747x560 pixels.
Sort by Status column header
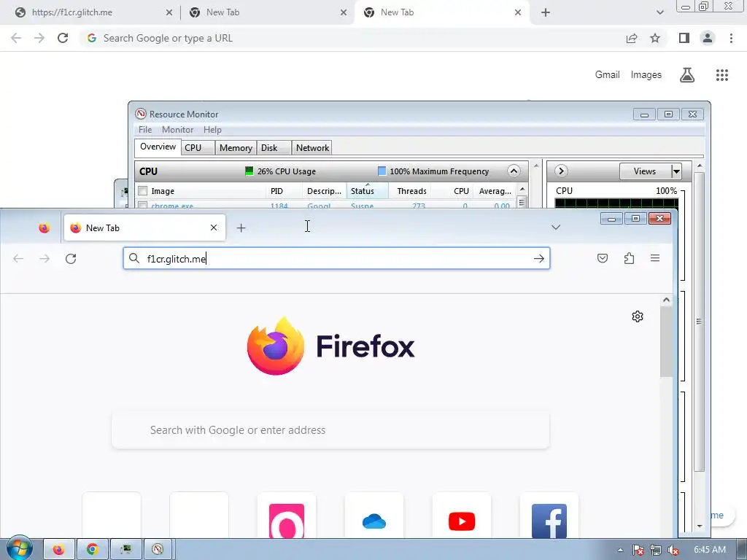coord(368,191)
